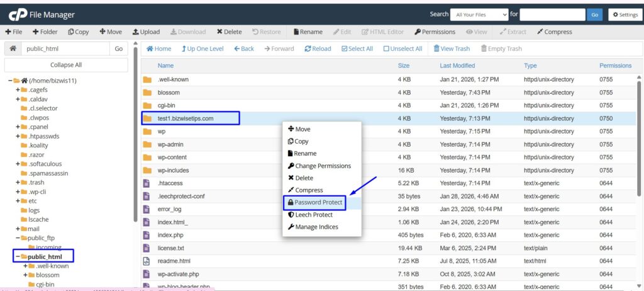644x291 pixels.
Task: Click the blossom folder icon in list
Action: tap(147, 93)
